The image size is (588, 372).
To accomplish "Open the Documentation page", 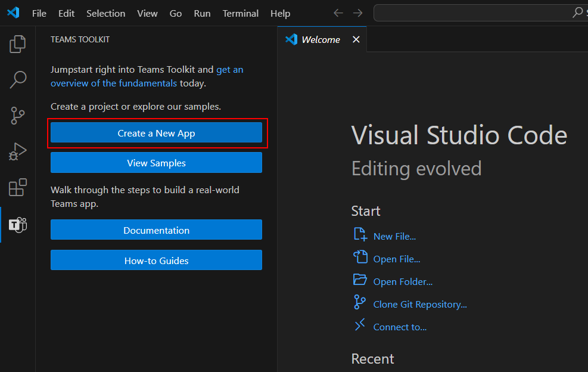I will (x=156, y=230).
